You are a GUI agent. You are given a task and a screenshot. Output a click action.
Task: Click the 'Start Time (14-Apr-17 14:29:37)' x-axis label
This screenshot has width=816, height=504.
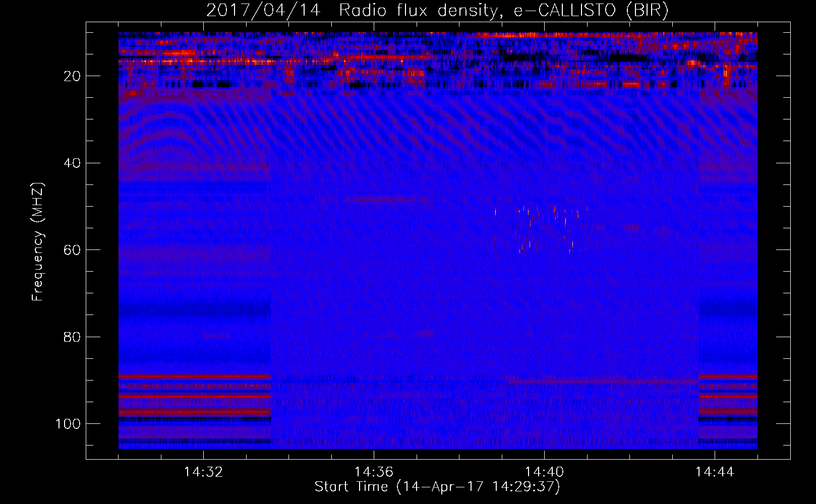[437, 487]
